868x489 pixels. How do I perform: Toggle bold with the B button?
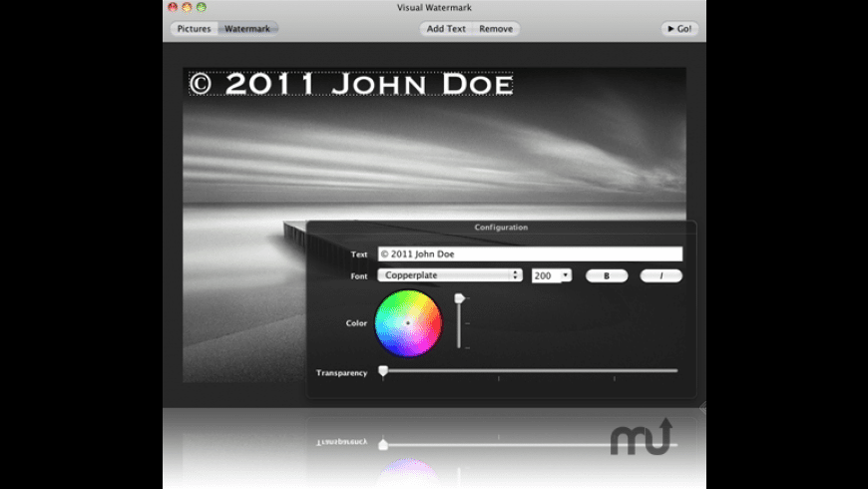[607, 275]
